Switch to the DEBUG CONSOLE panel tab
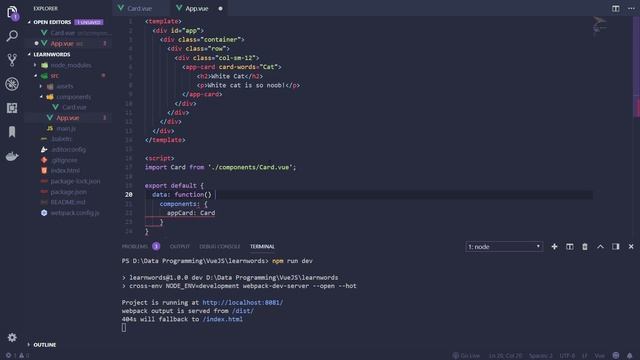The width and height of the screenshot is (640, 360). pos(220,247)
